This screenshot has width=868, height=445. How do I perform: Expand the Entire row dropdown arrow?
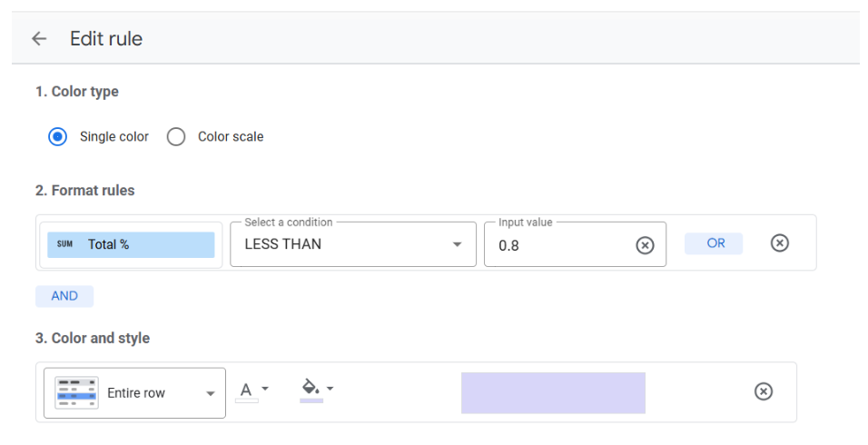coord(211,393)
